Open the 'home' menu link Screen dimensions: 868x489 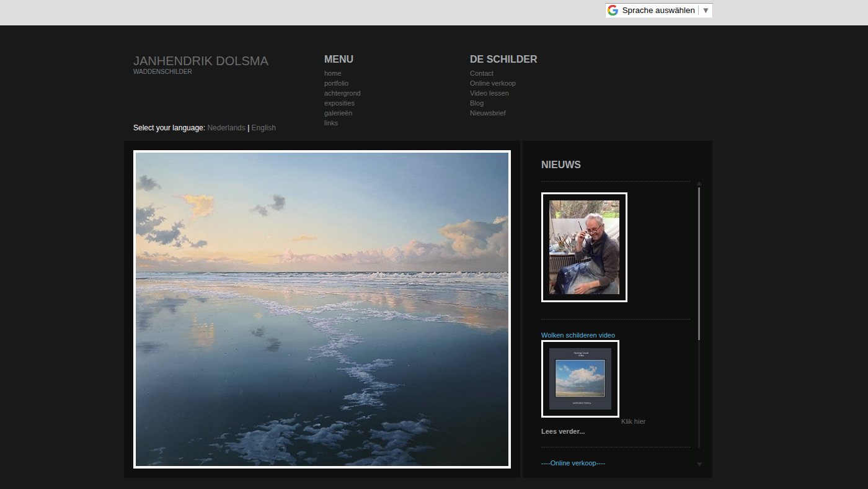coord(333,73)
